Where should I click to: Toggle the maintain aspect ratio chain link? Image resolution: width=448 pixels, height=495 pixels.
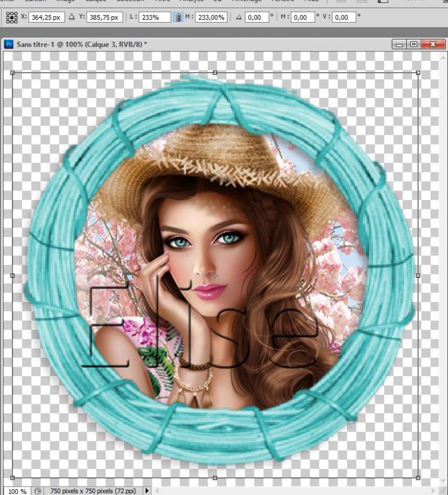(x=177, y=18)
